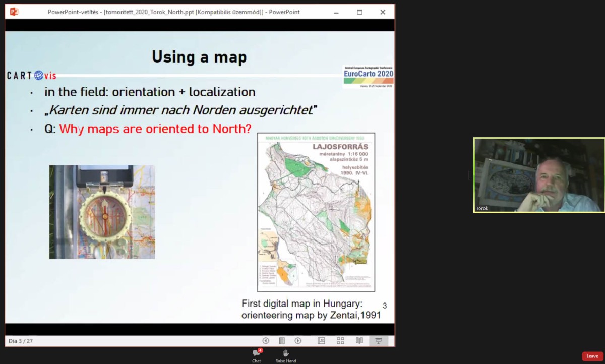
Task: Click the CARTOvis logo
Action: click(31, 76)
